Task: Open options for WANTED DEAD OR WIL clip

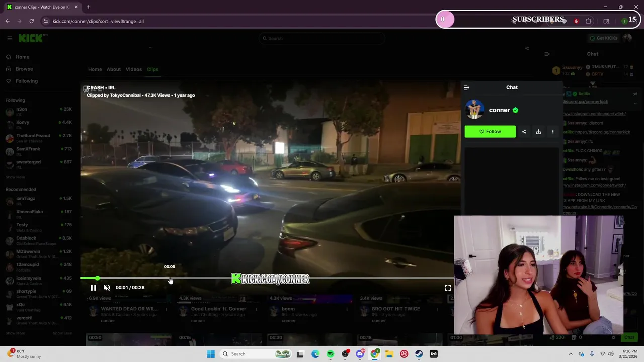Action: (x=166, y=309)
